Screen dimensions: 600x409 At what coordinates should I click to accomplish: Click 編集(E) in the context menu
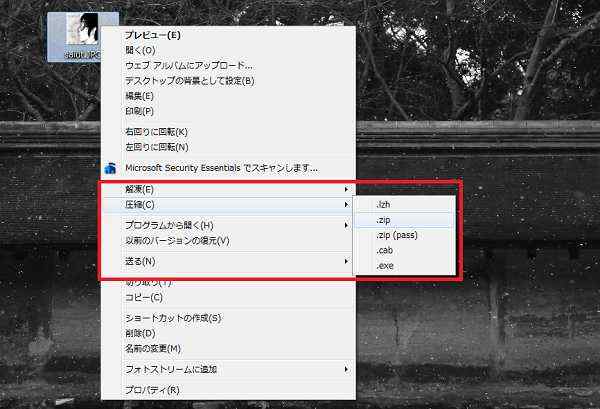(139, 95)
